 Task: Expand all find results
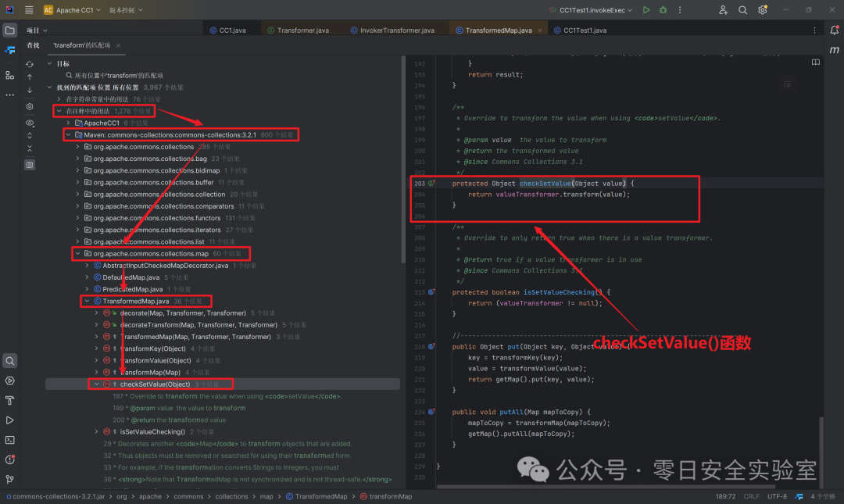(x=30, y=136)
